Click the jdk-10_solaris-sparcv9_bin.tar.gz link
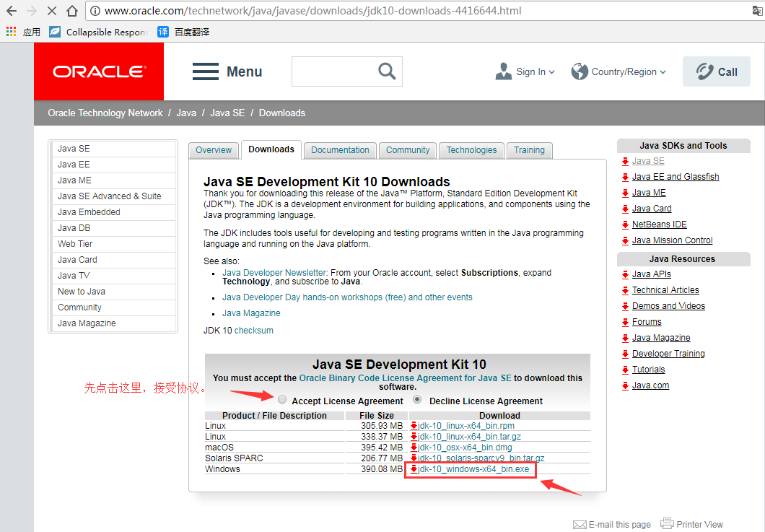The height and width of the screenshot is (532, 765). click(x=481, y=458)
